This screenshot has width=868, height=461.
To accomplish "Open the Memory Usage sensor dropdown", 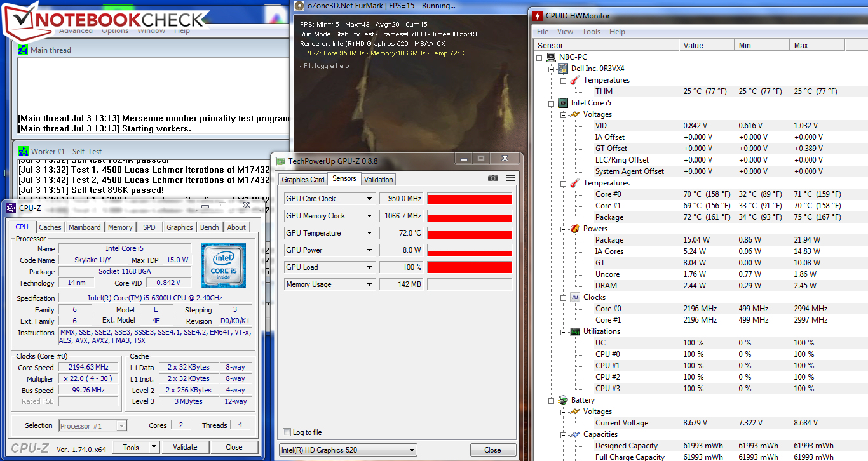I will pyautogui.click(x=369, y=284).
